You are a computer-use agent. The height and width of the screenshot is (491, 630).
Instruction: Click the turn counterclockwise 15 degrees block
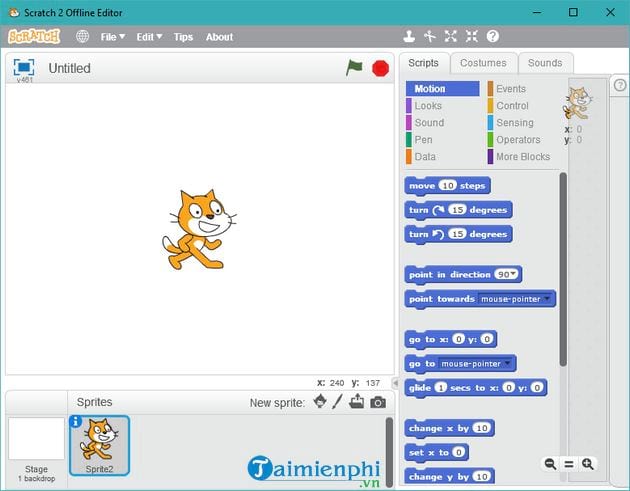[458, 234]
